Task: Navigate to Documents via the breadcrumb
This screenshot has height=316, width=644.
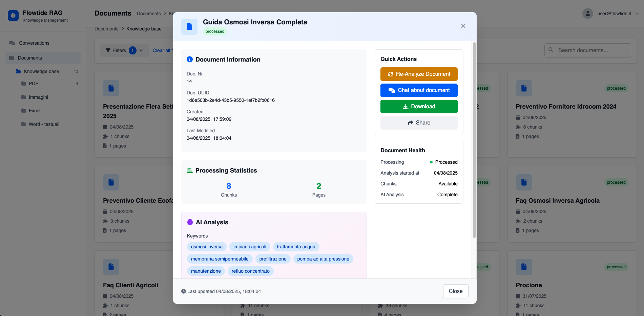Action: point(106,29)
